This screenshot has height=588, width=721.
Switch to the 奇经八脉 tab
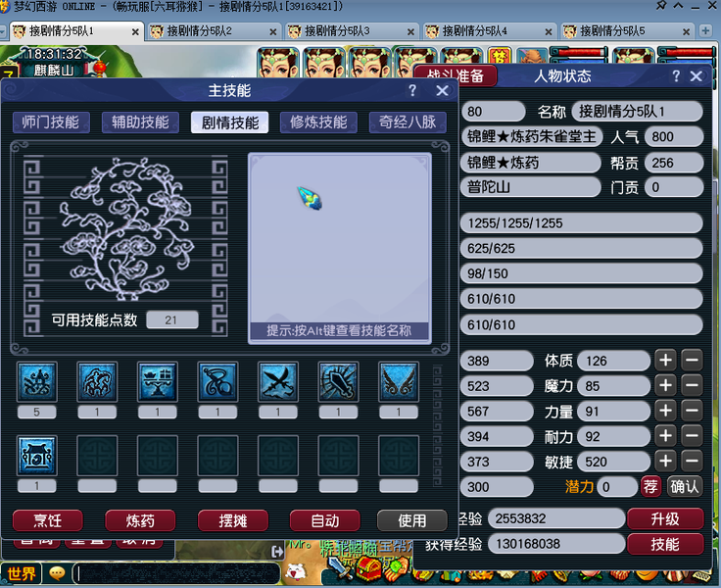[x=408, y=122]
